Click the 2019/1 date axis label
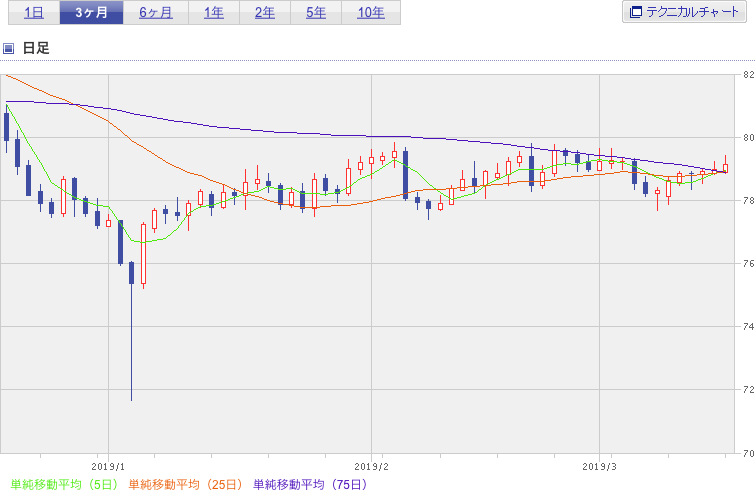 coord(108,467)
